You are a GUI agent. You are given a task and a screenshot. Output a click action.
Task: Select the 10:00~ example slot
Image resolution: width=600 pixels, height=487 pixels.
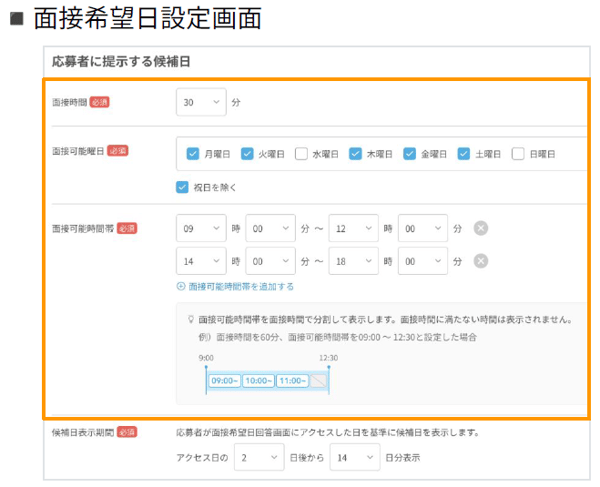258,381
